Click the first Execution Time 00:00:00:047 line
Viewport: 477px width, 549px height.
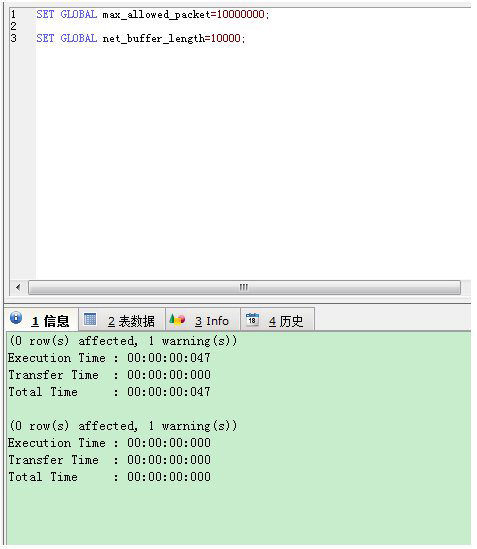109,358
